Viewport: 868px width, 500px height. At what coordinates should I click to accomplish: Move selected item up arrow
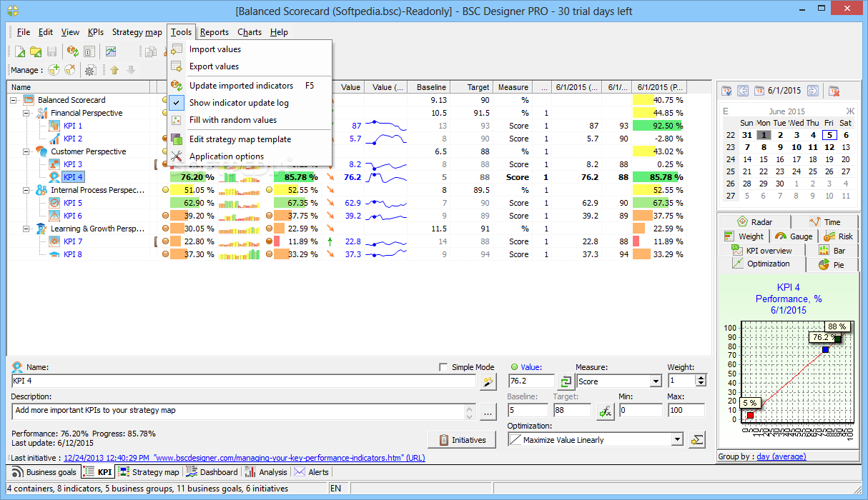[x=114, y=70]
